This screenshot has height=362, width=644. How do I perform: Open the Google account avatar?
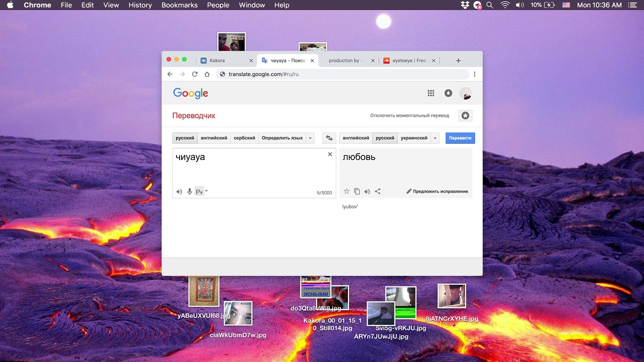tap(465, 94)
